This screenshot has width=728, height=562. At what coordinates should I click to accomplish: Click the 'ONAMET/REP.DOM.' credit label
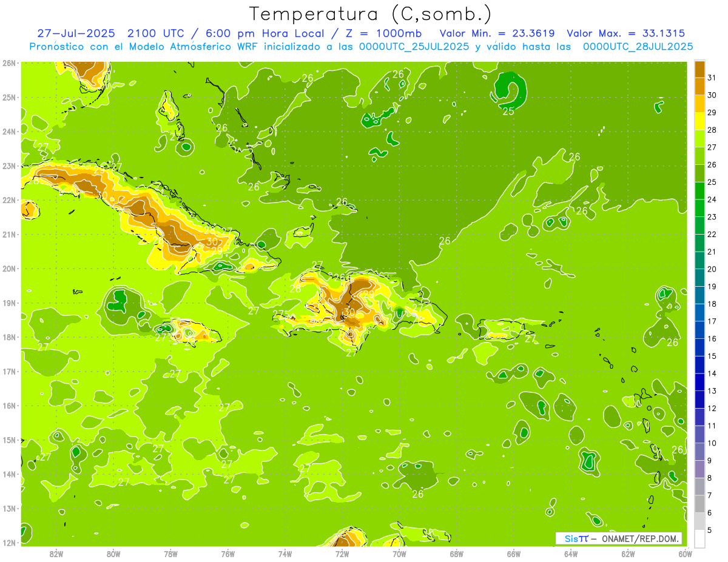[x=639, y=538]
